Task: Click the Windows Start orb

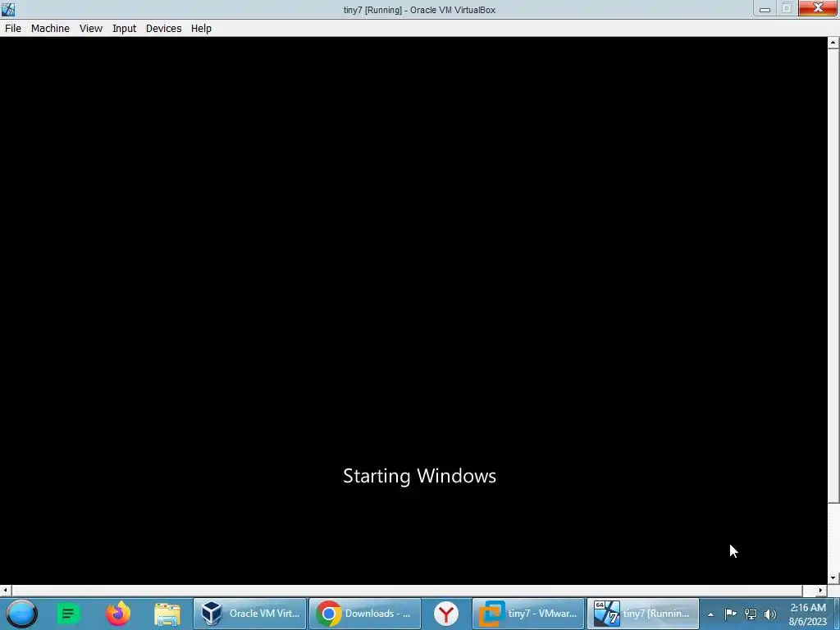Action: click(21, 614)
